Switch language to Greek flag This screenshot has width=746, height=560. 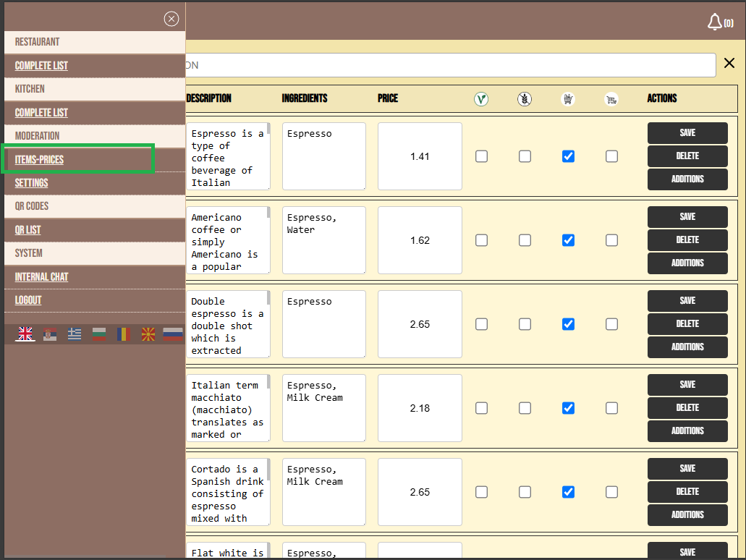[75, 334]
